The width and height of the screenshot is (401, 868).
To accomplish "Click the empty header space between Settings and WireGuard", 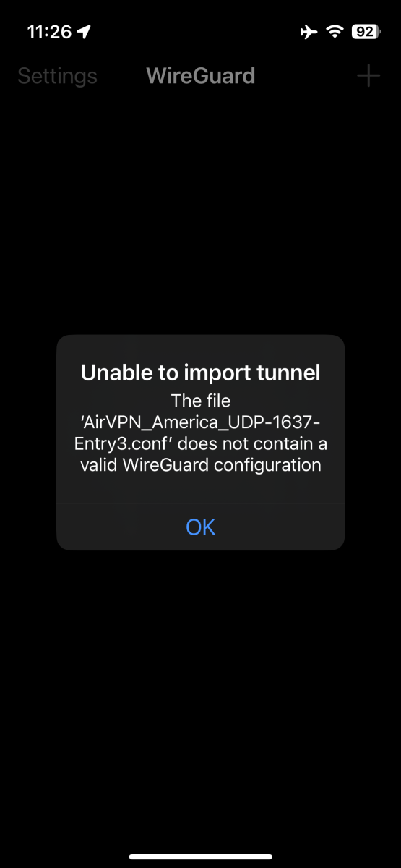I will tap(121, 76).
